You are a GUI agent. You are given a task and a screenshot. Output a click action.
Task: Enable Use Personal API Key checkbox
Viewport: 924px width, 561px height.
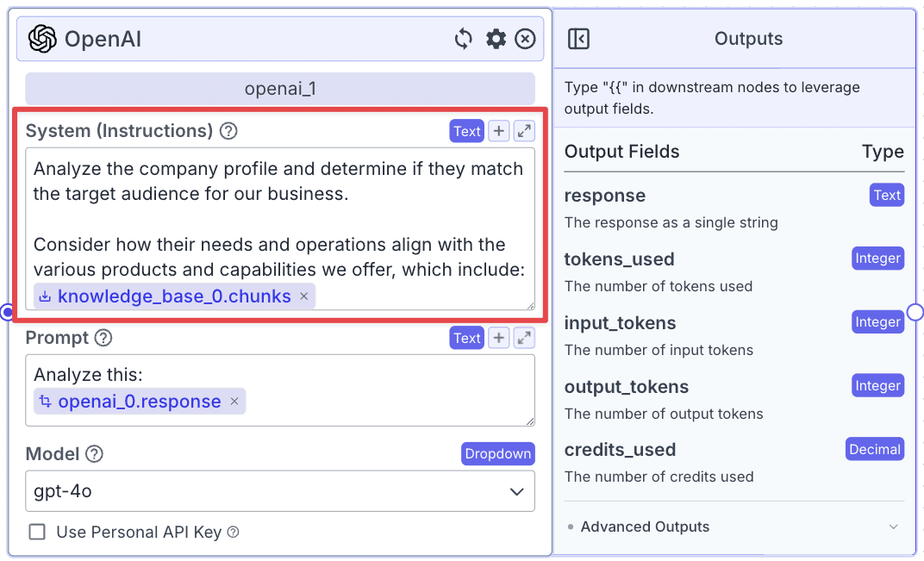coord(37,532)
